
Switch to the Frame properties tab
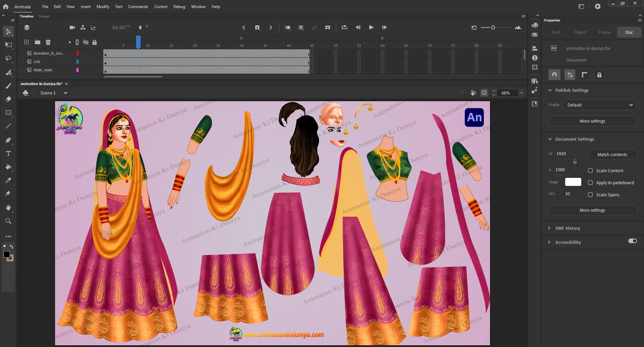click(604, 32)
